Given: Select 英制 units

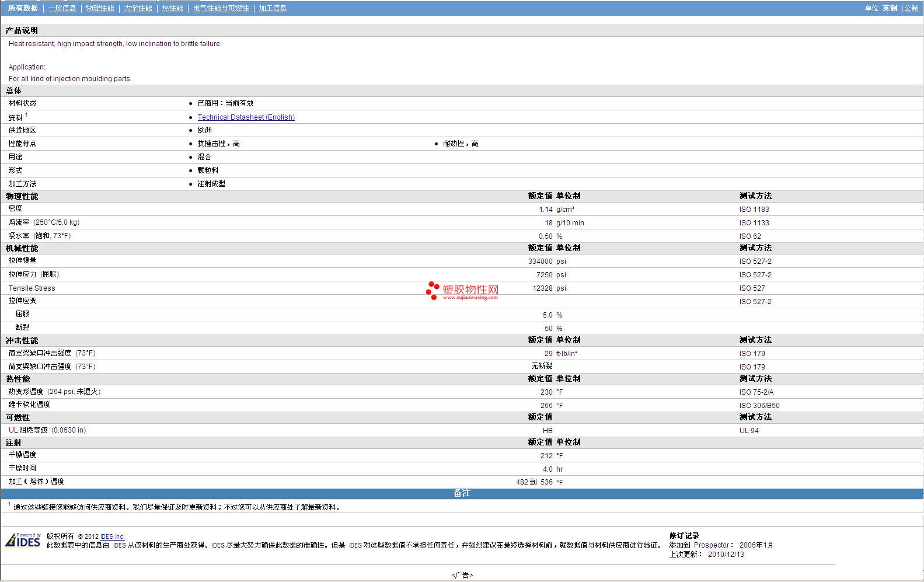Looking at the screenshot, I should [890, 8].
